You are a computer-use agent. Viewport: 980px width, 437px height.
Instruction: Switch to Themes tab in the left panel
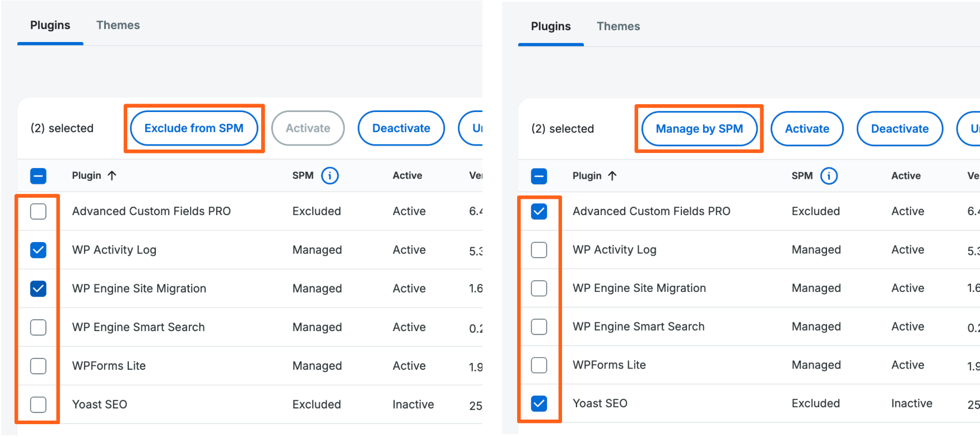118,25
